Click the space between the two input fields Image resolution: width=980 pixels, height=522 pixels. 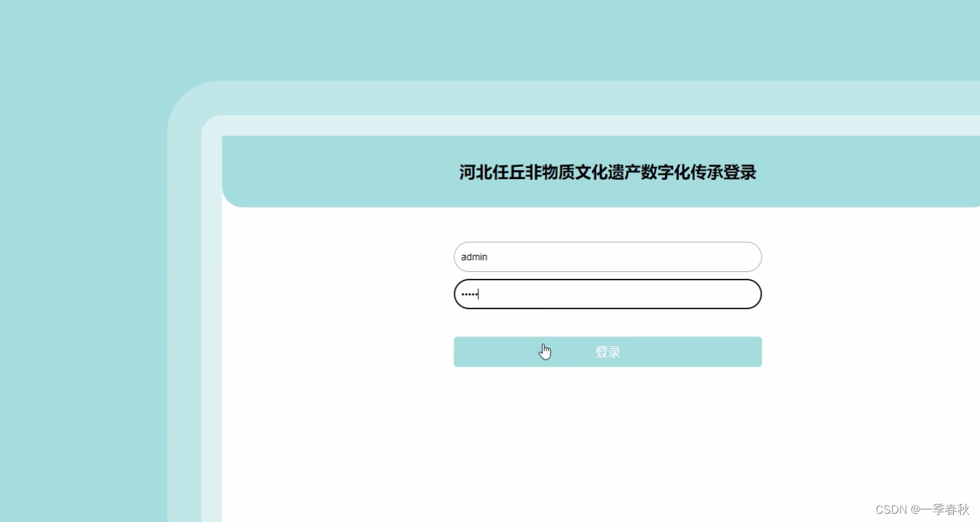click(607, 275)
